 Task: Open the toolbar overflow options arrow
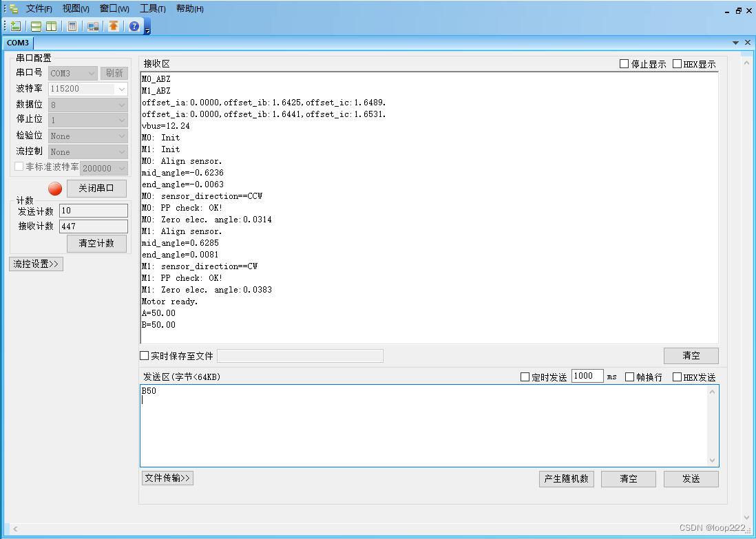coord(147,31)
